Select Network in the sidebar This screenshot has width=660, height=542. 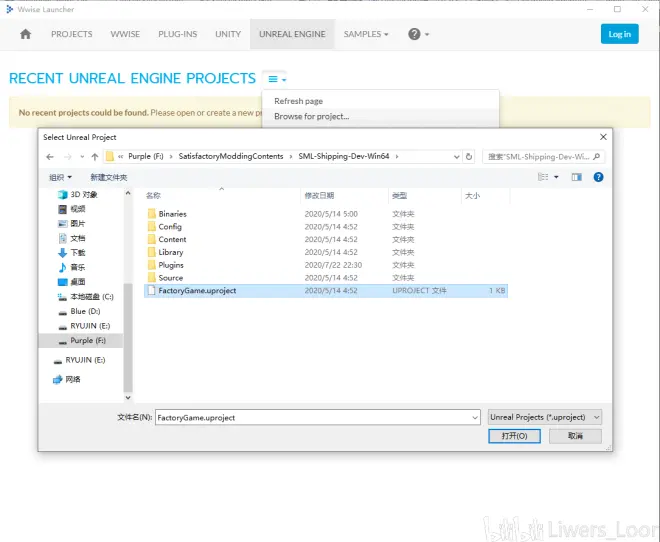click(67, 380)
